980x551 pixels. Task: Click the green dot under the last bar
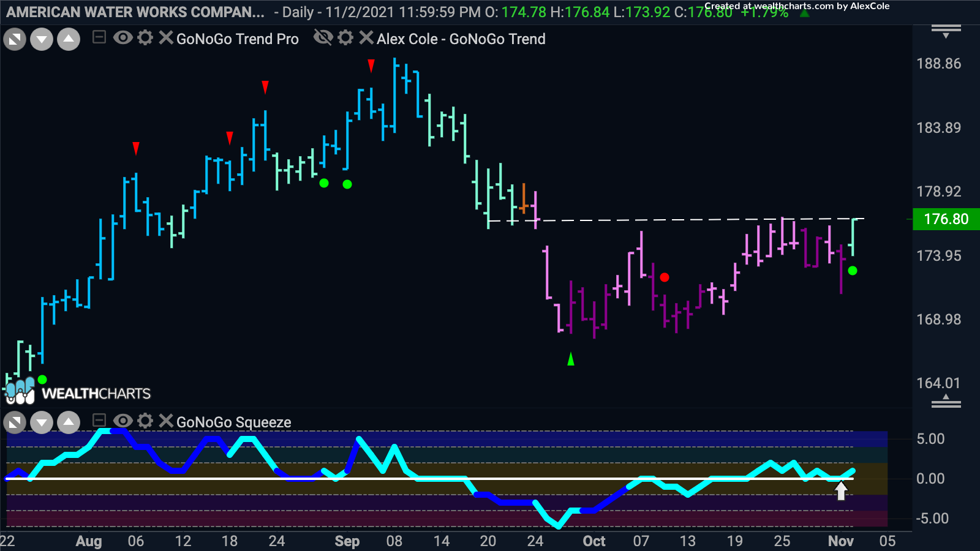point(853,271)
